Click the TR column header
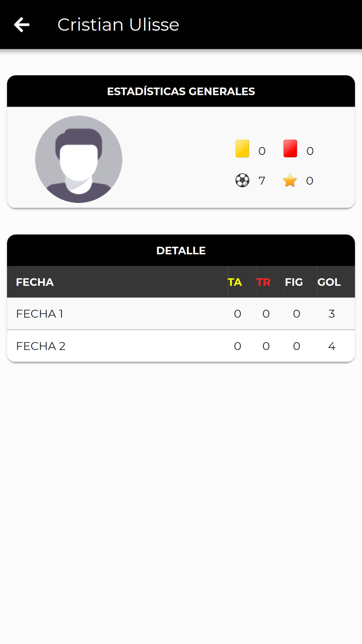Image resolution: width=362 pixels, height=644 pixels. tap(263, 282)
